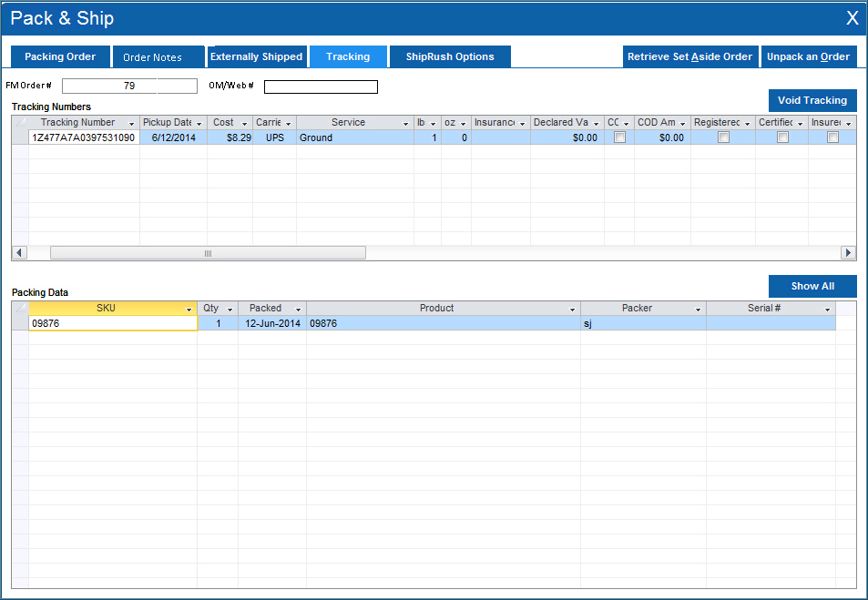Click the Show All button
This screenshot has height=600, width=868.
point(812,286)
